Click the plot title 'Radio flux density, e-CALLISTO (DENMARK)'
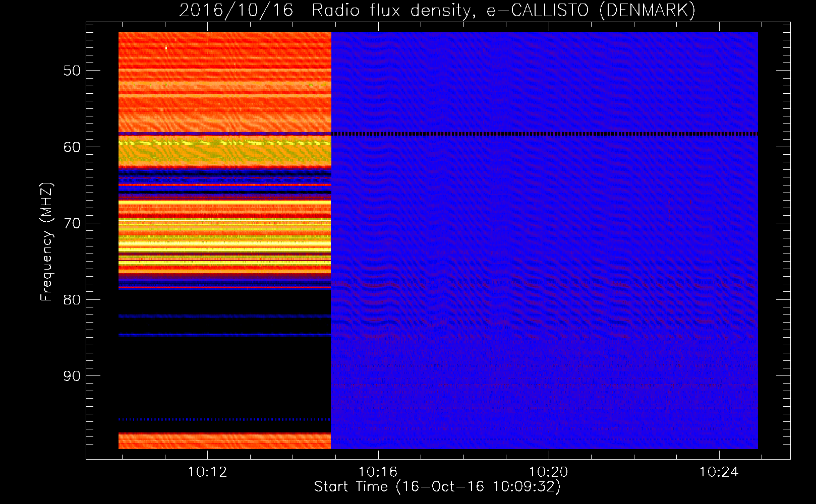 tap(503, 10)
